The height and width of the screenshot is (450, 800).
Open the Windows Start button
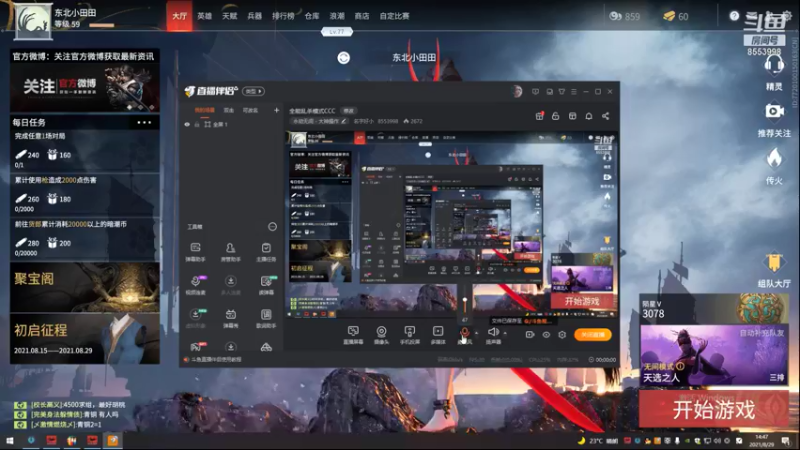click(x=10, y=440)
